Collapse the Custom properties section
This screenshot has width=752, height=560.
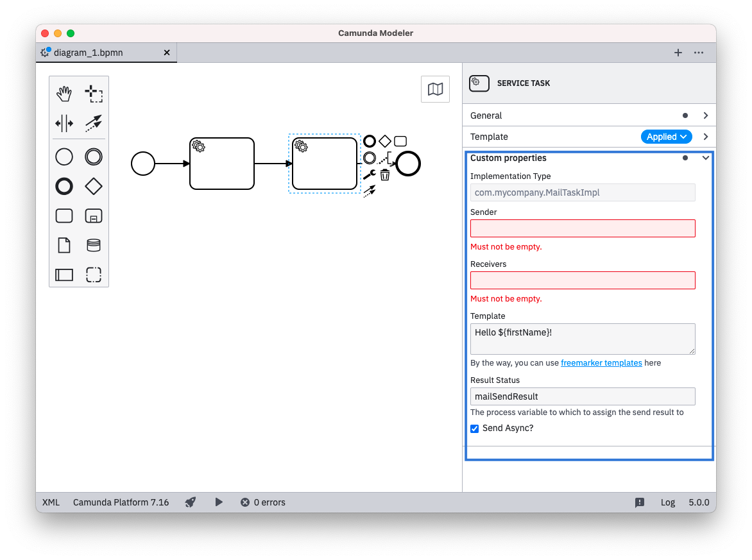point(705,158)
